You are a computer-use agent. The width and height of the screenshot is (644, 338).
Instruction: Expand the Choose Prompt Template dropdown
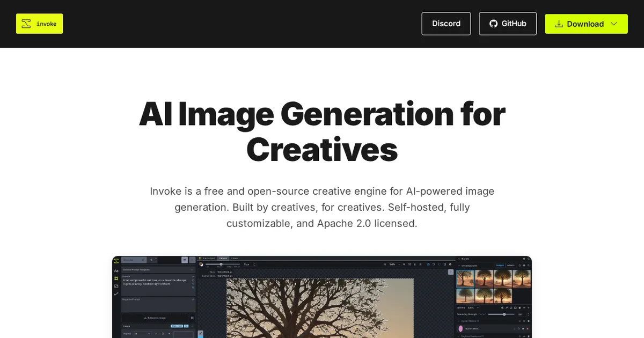click(158, 270)
